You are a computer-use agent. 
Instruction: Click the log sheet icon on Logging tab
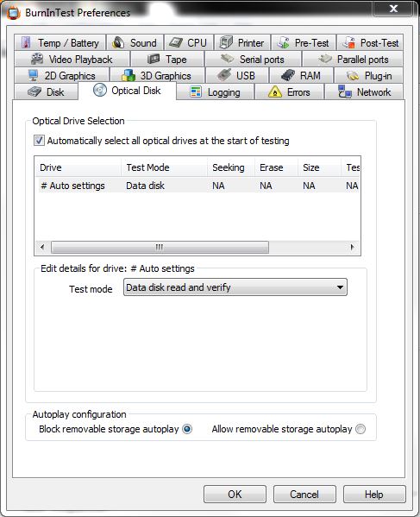coord(196,92)
